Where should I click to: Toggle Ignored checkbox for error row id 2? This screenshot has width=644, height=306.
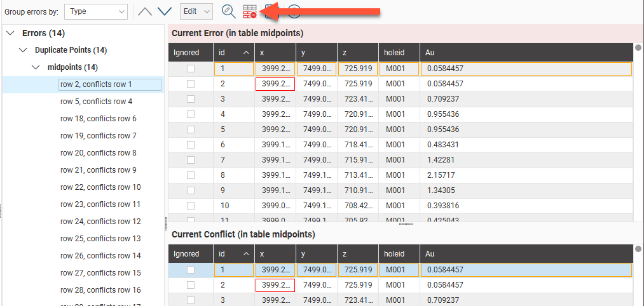(191, 84)
